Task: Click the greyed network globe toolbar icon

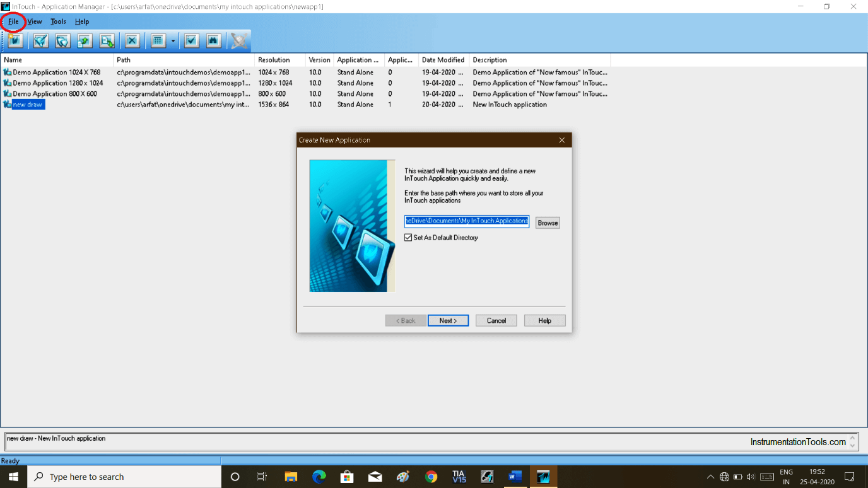Action: pyautogui.click(x=239, y=41)
